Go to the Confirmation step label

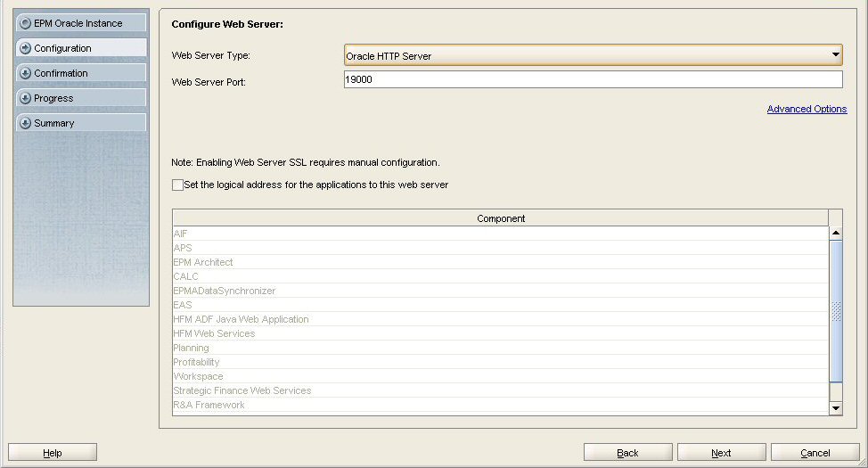tap(61, 73)
